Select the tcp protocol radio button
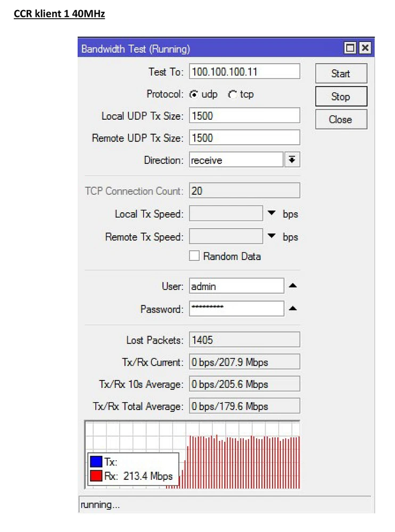 pyautogui.click(x=233, y=95)
